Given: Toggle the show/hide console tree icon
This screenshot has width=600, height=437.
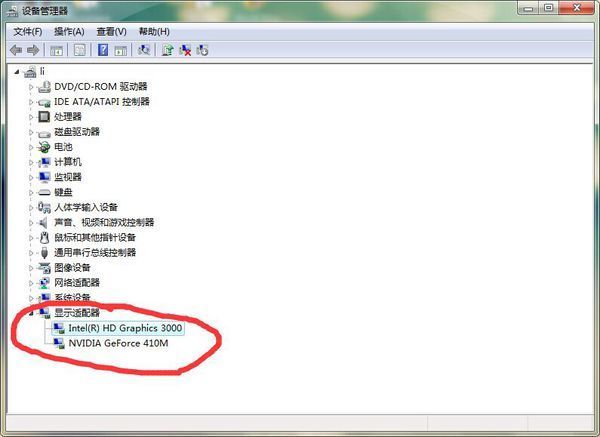Looking at the screenshot, I should pos(57,49).
